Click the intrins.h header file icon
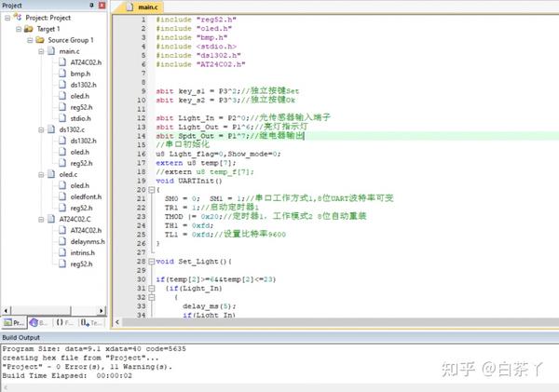Screen dimensions: 559x392 coord(62,252)
